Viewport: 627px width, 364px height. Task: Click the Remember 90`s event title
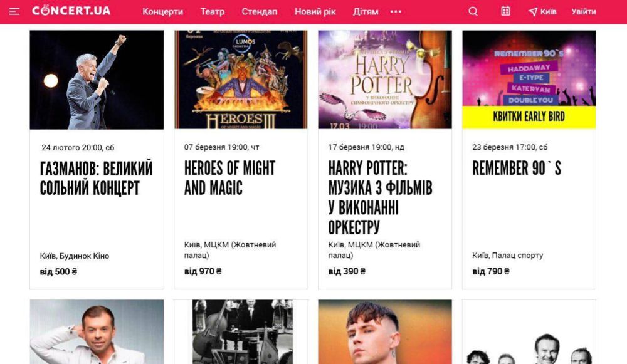coord(517,168)
